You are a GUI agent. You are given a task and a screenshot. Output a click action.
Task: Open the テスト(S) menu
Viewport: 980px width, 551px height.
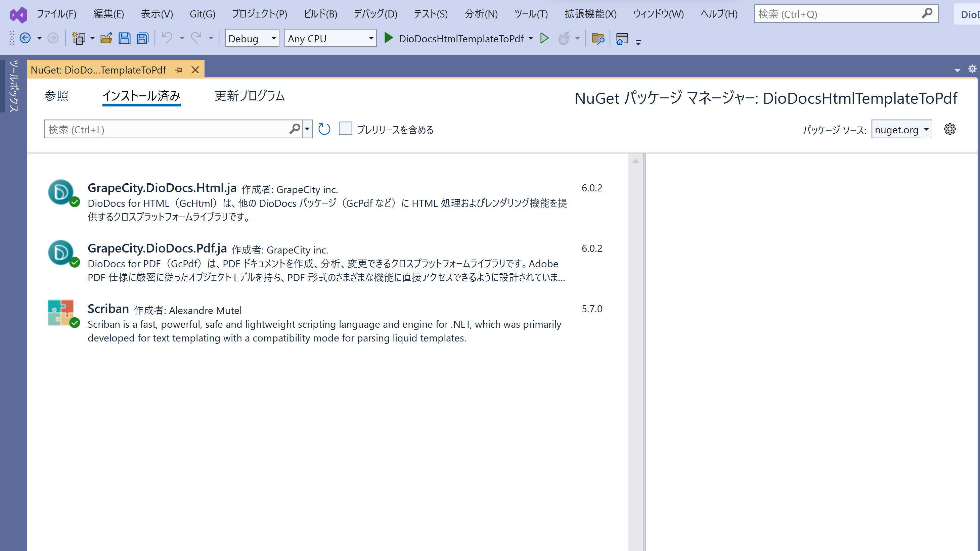click(x=431, y=14)
